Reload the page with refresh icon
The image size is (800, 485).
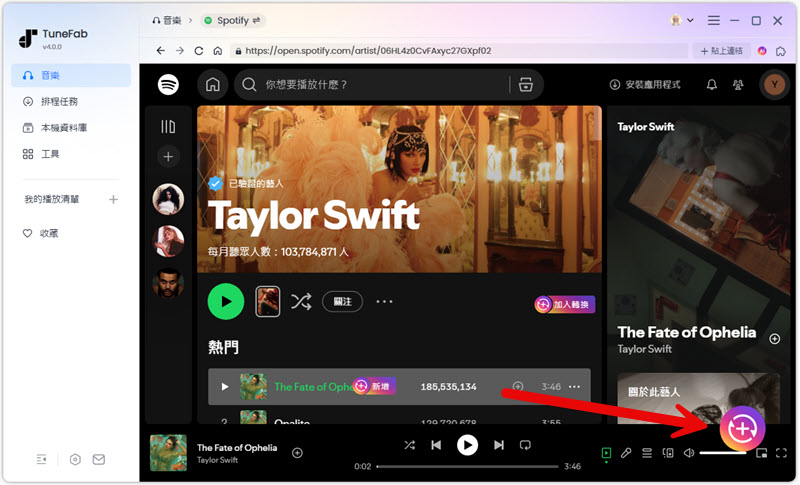(199, 50)
